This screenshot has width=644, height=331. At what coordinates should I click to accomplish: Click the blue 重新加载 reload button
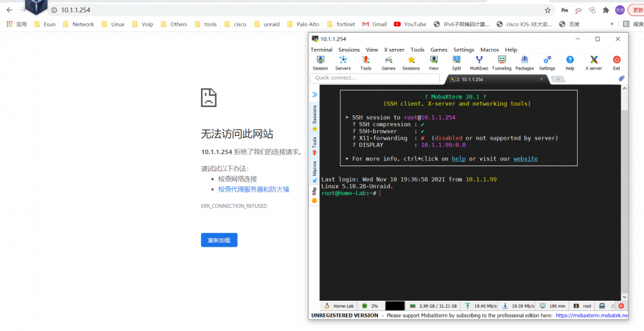[219, 240]
